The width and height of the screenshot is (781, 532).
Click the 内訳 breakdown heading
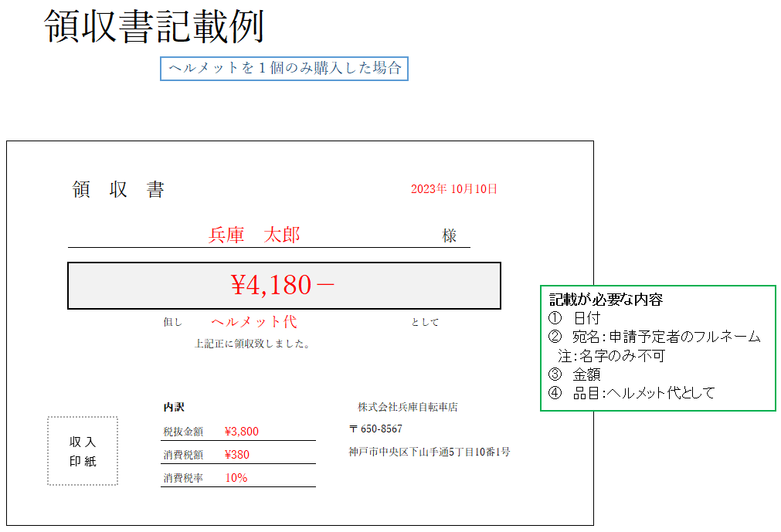point(174,407)
